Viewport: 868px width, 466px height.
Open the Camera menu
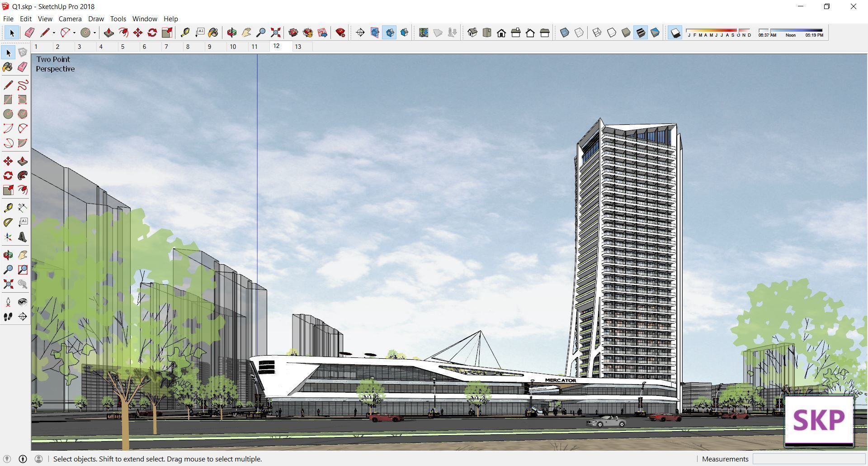coord(70,19)
